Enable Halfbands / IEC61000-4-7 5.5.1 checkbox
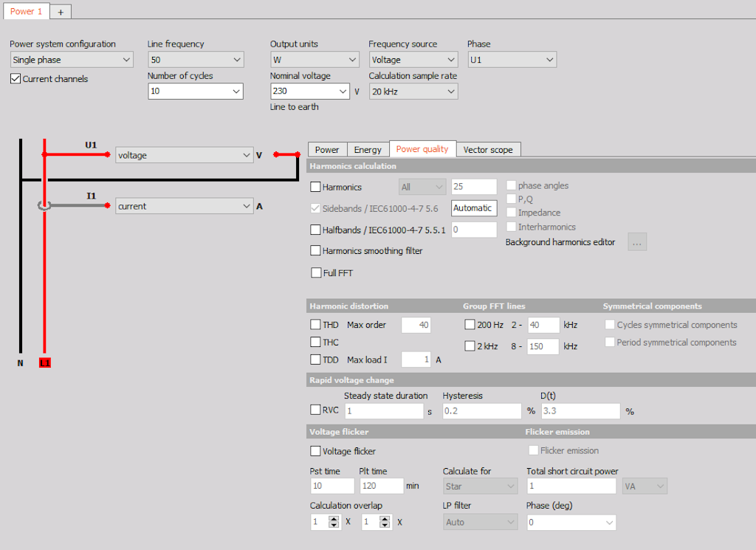This screenshot has width=756, height=550. 315,230
